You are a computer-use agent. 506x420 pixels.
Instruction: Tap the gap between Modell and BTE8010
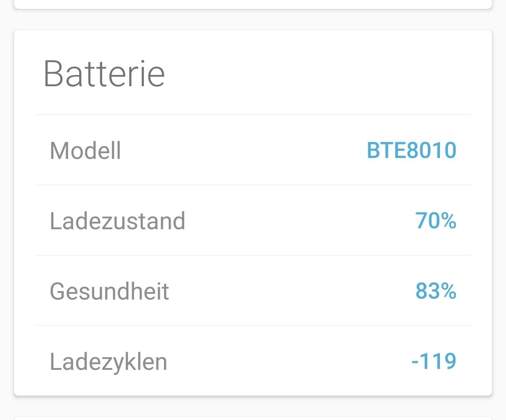tap(244, 150)
